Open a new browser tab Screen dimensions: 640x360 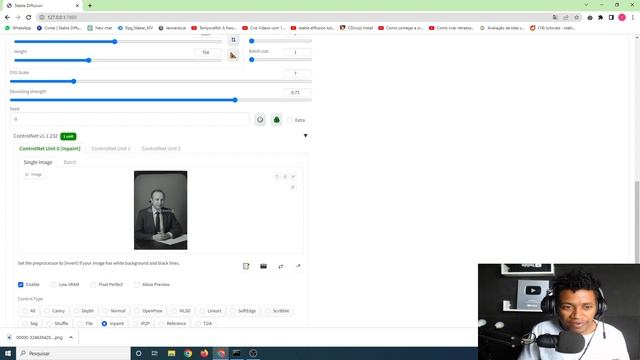[90, 5]
